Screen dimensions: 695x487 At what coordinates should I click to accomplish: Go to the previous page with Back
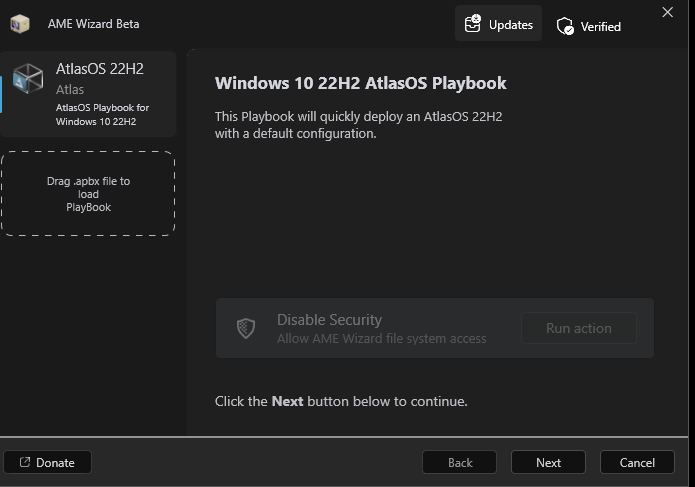pyautogui.click(x=460, y=462)
